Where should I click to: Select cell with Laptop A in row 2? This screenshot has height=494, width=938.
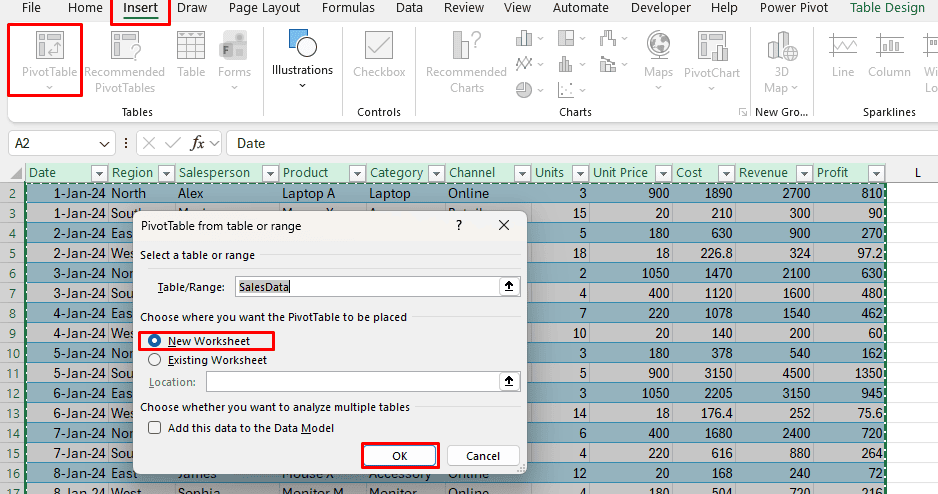323,193
